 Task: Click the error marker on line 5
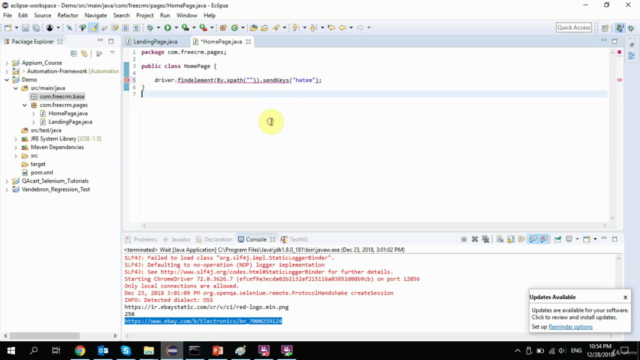tap(127, 80)
